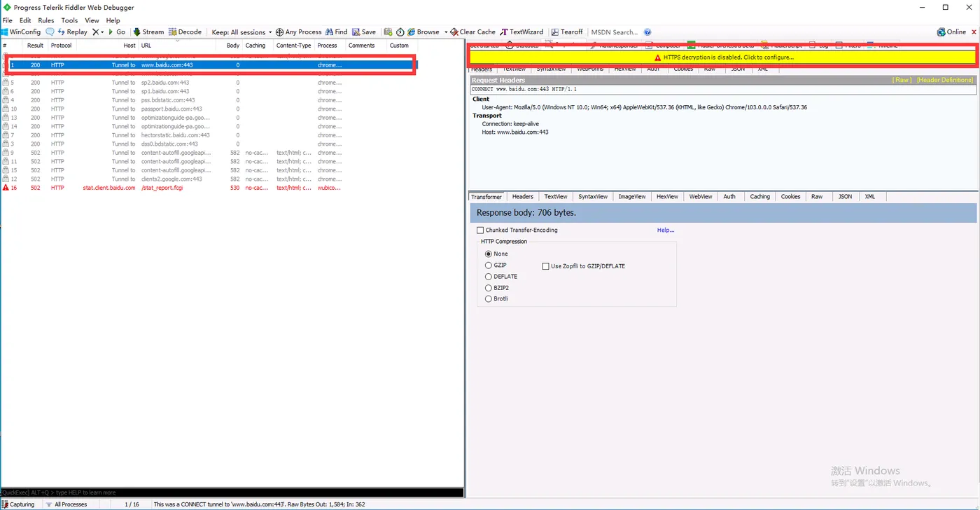Select session passport.baidu.com:443
980x510 pixels.
click(x=210, y=109)
